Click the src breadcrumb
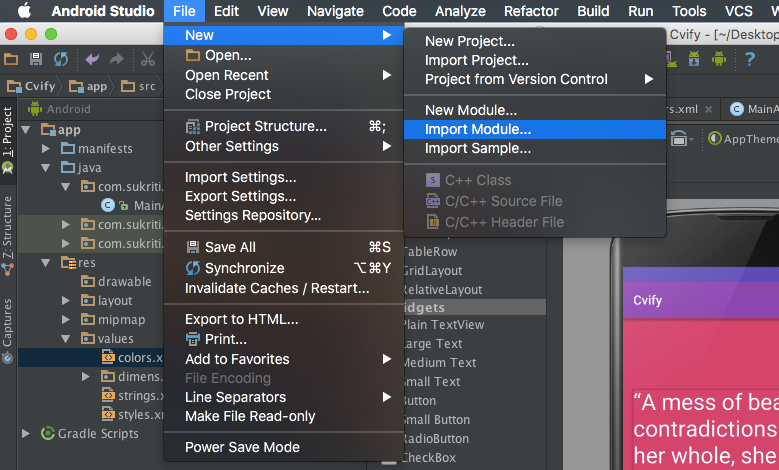Screen dimensions: 779x470 [139, 86]
